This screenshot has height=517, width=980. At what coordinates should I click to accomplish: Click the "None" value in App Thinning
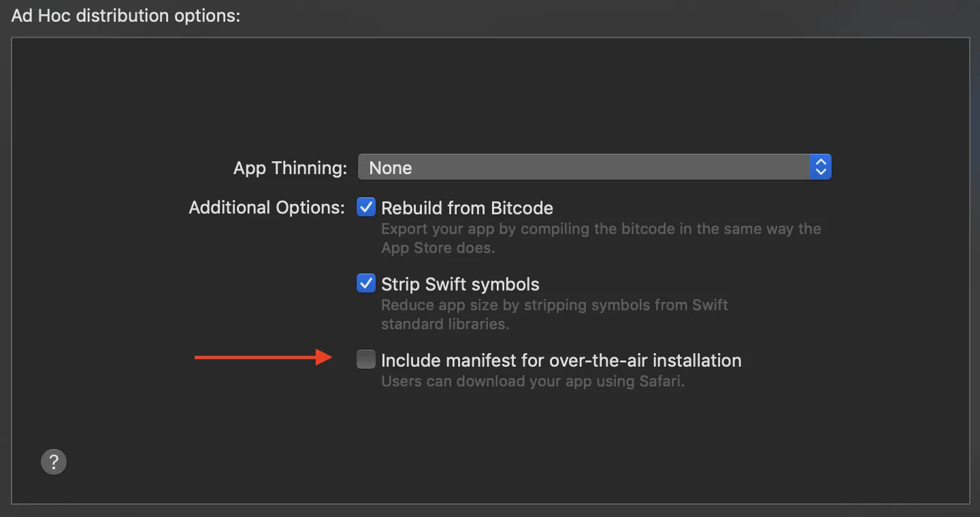(391, 168)
